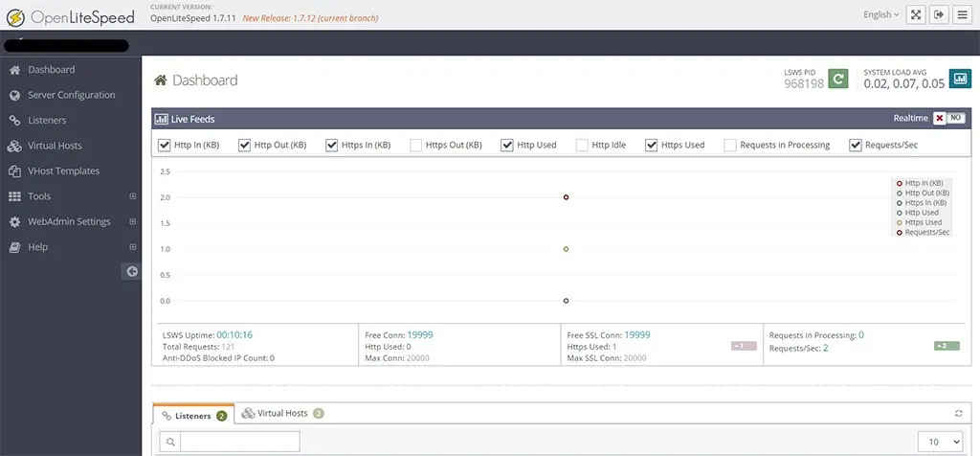This screenshot has height=456, width=980.
Task: Click the VHost Templates copy icon
Action: point(14,171)
